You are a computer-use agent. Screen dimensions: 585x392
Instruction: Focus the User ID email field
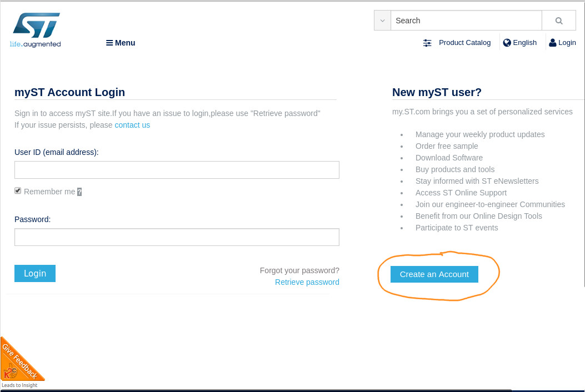(x=177, y=170)
